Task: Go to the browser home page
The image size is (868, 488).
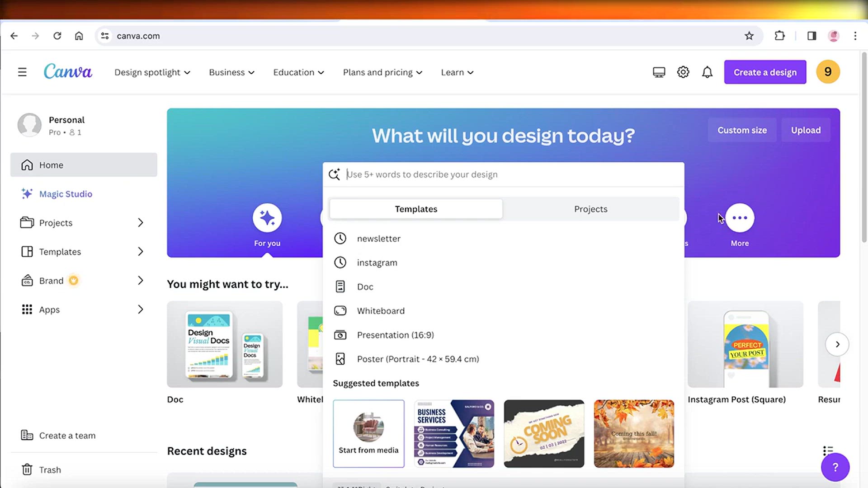Action: point(79,36)
